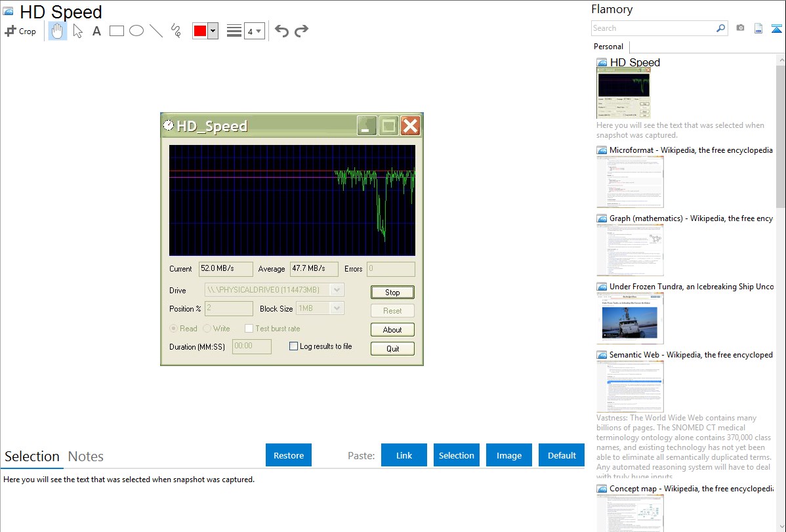Paste as Image

(508, 455)
